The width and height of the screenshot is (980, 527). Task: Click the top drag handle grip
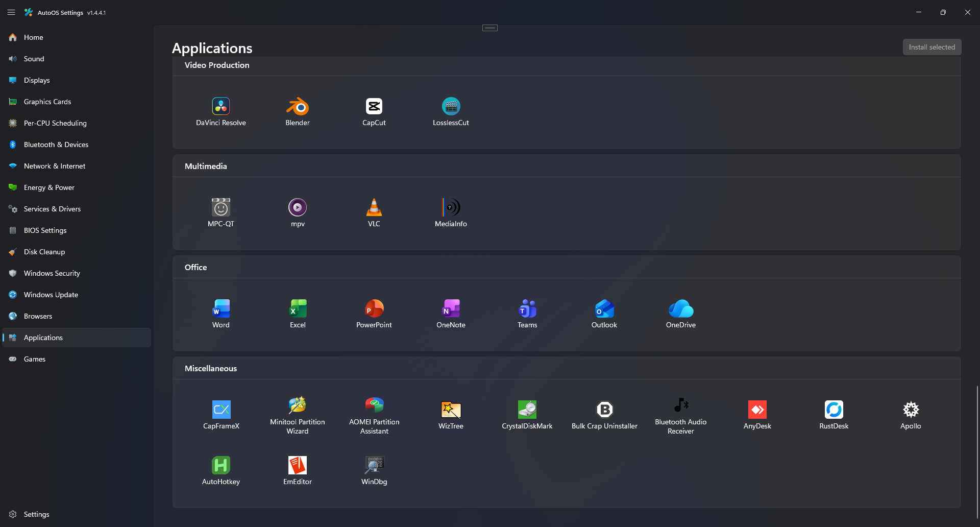click(490, 28)
